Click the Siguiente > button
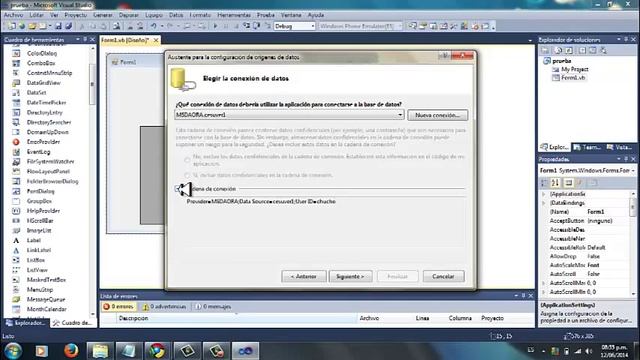Screen dimensions: 640x360 [x=350, y=276]
